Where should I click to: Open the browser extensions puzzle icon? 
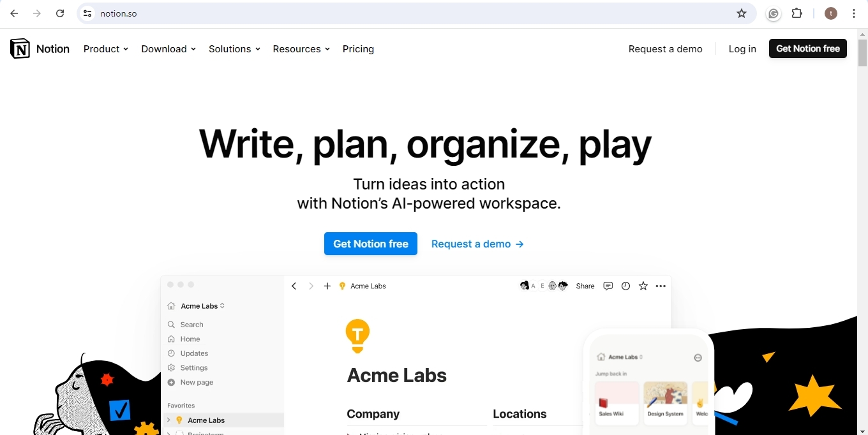pyautogui.click(x=797, y=13)
